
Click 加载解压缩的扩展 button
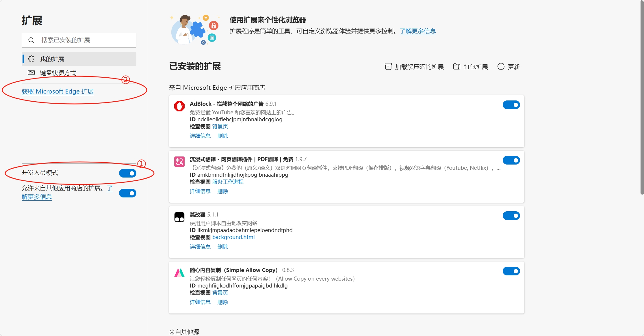click(x=414, y=67)
